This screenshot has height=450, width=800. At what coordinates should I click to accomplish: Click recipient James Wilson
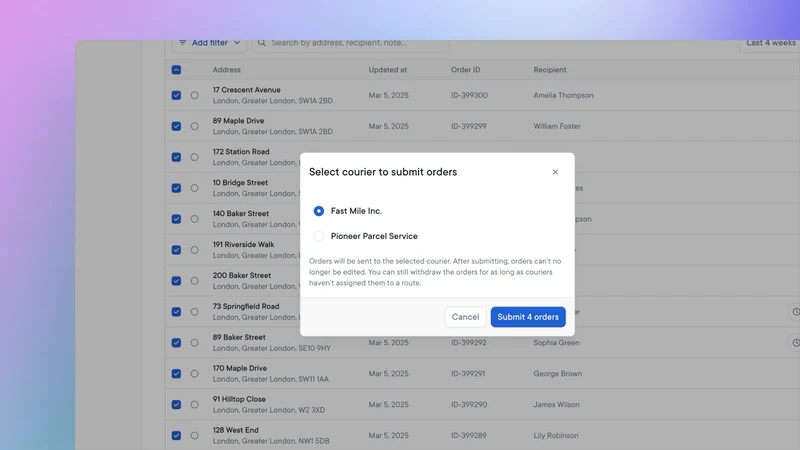(x=557, y=405)
